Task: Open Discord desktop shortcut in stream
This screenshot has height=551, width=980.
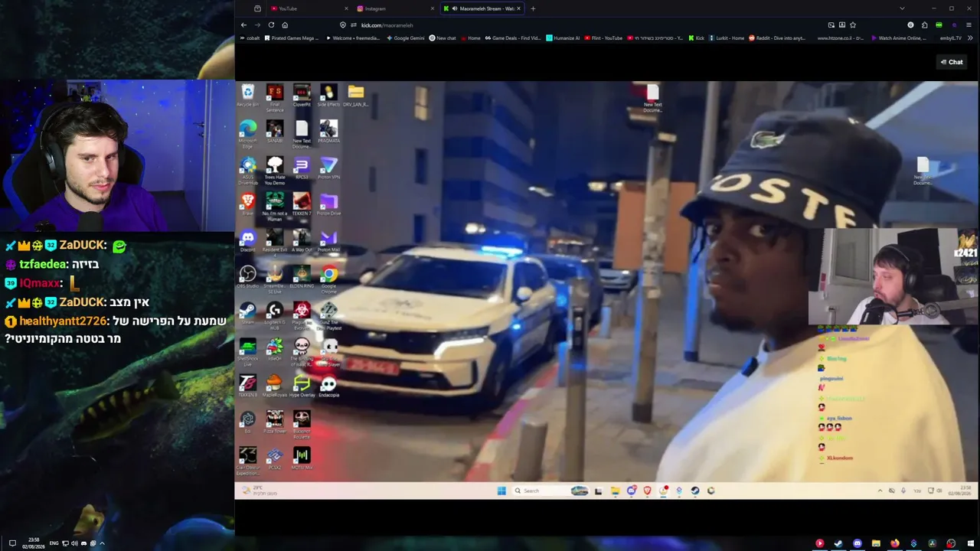Action: click(x=247, y=240)
